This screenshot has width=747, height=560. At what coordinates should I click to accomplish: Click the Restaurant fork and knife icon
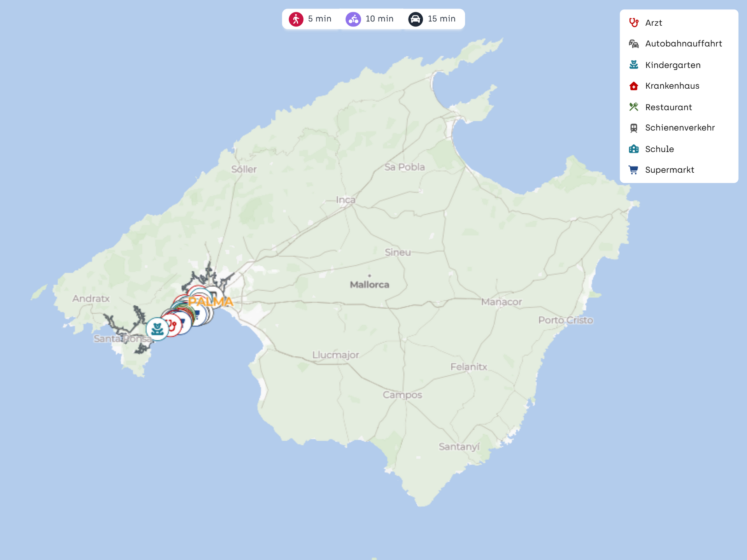click(634, 107)
